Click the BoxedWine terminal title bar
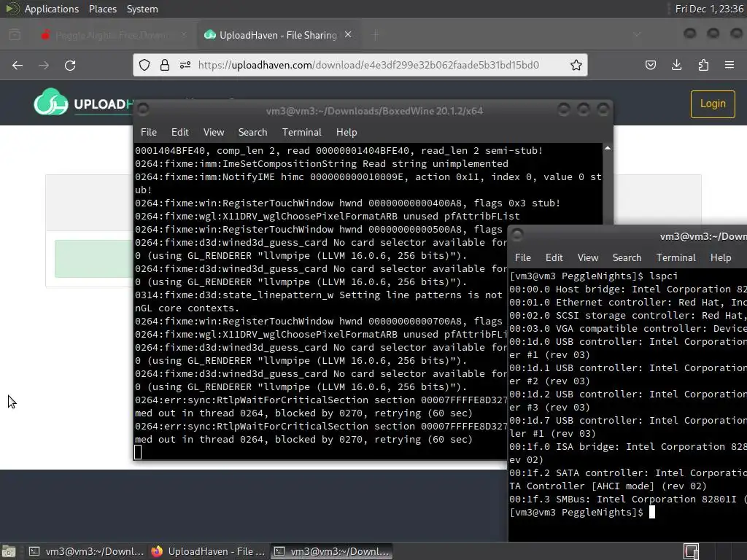747x560 pixels. [x=374, y=111]
